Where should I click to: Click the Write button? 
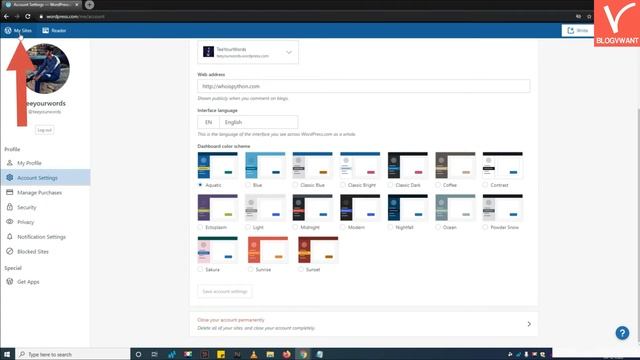[578, 31]
